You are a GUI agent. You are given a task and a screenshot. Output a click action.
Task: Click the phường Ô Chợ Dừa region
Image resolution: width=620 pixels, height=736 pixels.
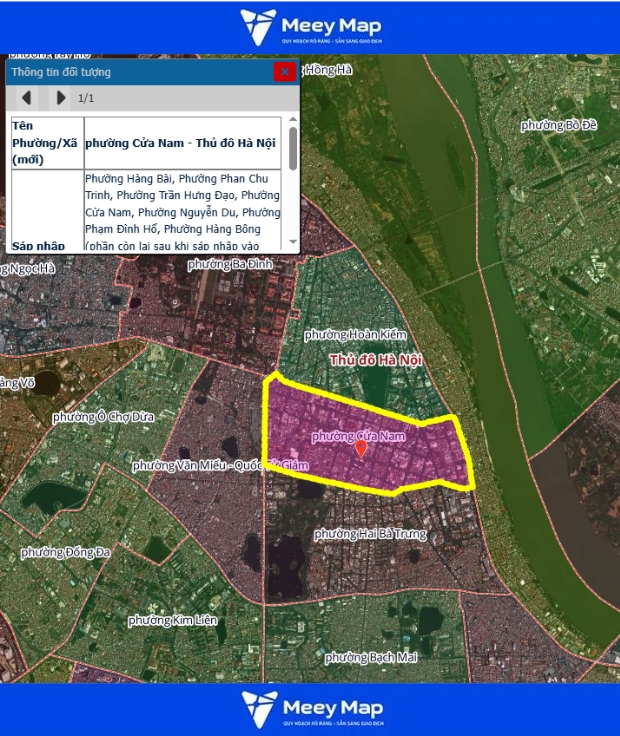coord(103,416)
